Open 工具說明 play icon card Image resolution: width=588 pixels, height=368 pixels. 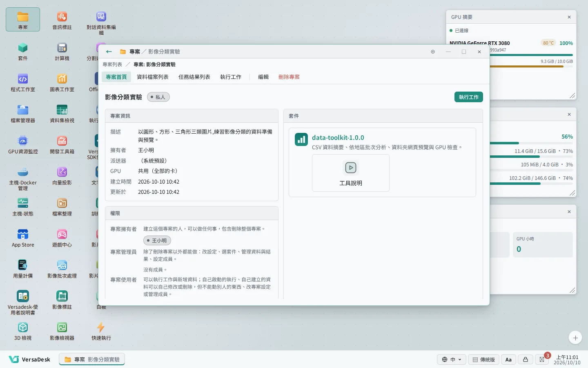click(x=351, y=173)
